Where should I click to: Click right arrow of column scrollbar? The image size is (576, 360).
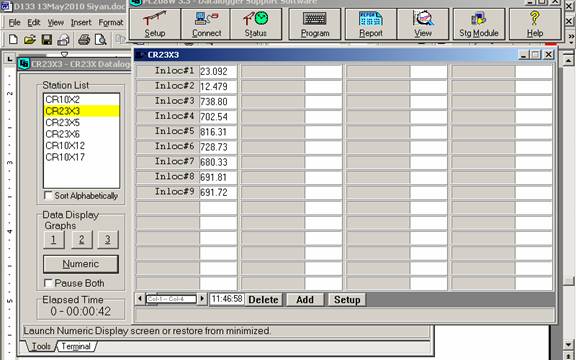tap(202, 299)
